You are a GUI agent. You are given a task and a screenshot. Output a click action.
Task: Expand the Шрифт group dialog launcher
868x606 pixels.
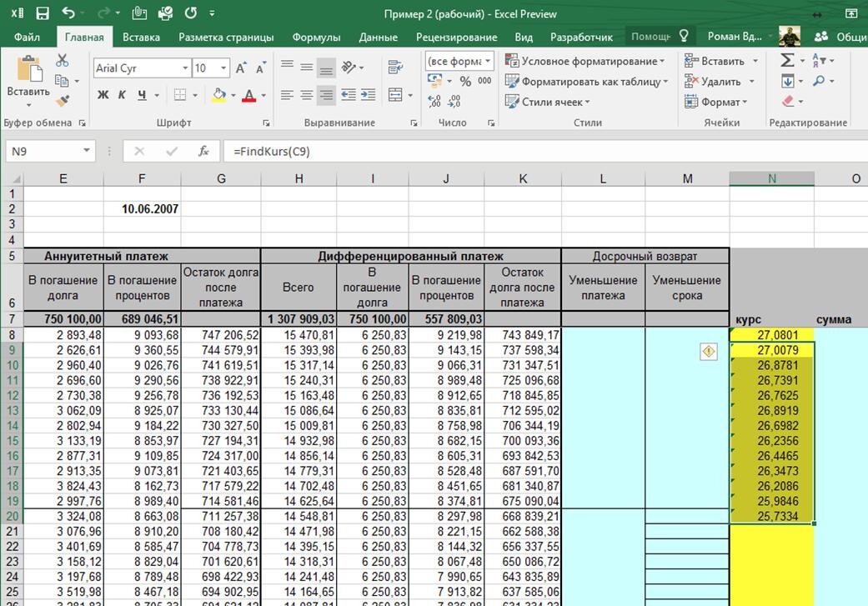pyautogui.click(x=266, y=123)
